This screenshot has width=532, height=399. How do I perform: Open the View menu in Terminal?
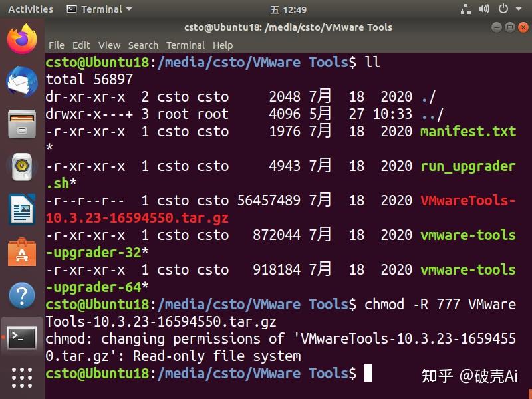[x=109, y=45]
